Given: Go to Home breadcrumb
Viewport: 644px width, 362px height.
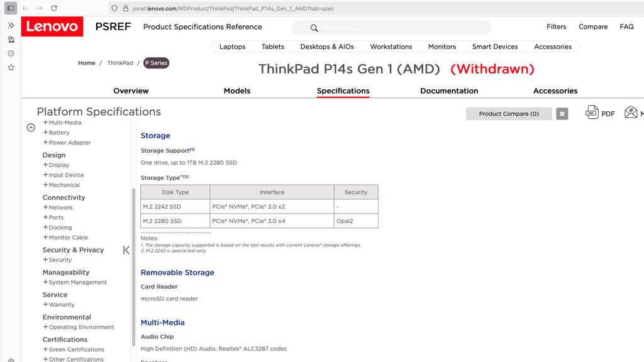Looking at the screenshot, I should tap(87, 63).
